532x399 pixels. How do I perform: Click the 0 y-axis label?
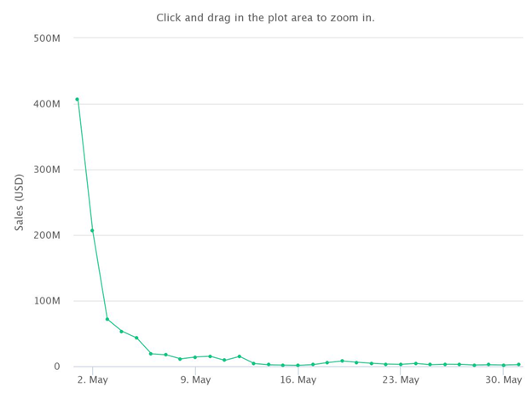(57, 367)
